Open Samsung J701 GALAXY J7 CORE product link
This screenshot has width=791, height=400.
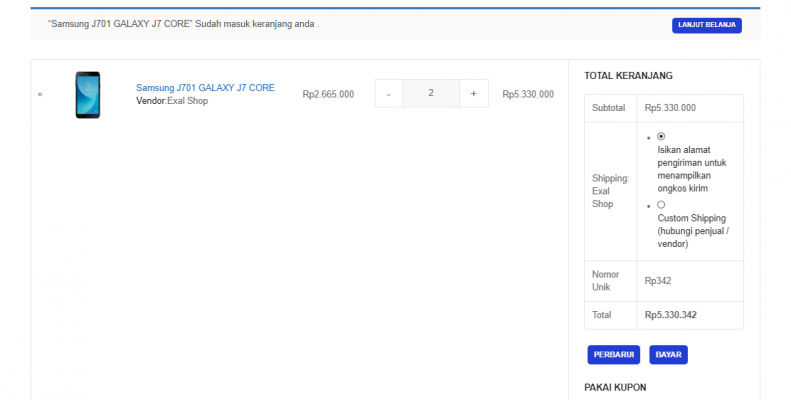tap(205, 88)
